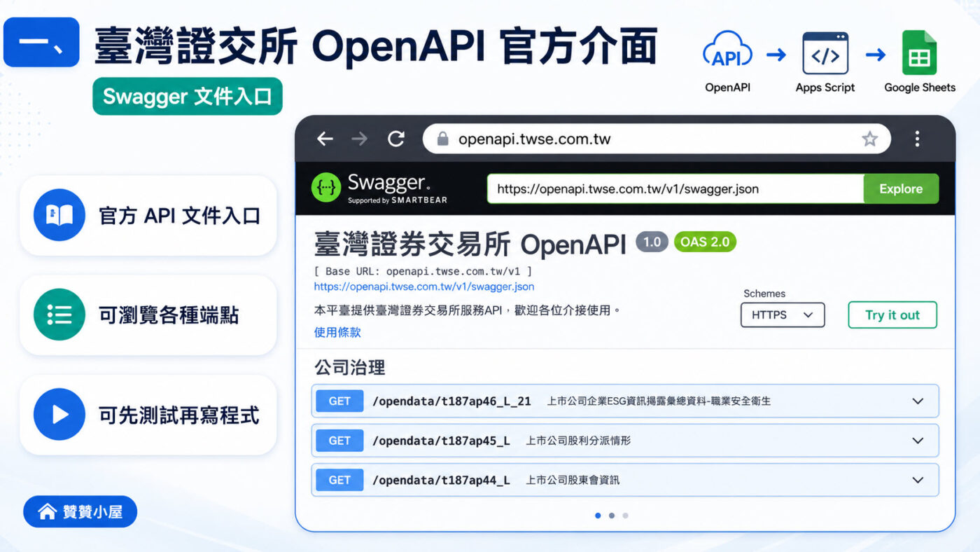Click the swagger.json URL input field

pos(675,188)
